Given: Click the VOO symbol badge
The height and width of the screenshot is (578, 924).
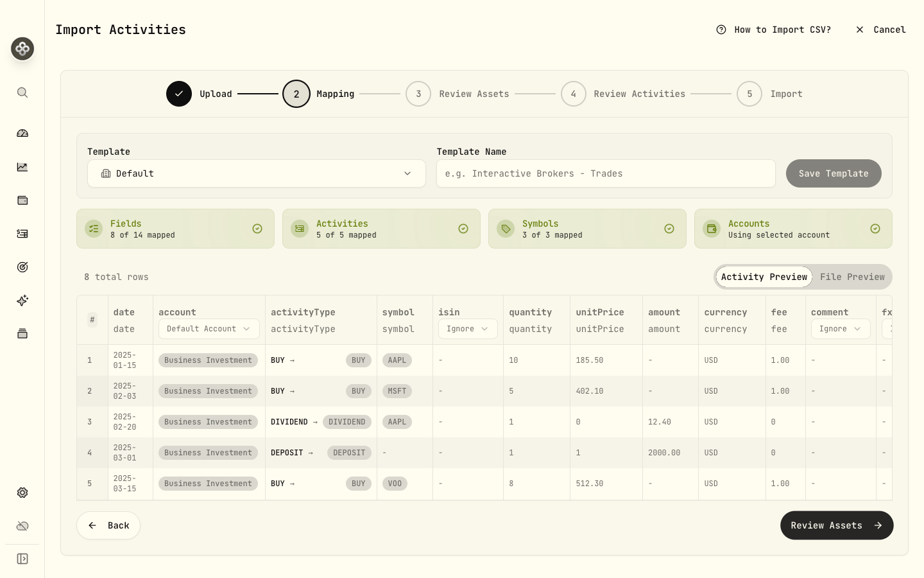Looking at the screenshot, I should [x=395, y=484].
